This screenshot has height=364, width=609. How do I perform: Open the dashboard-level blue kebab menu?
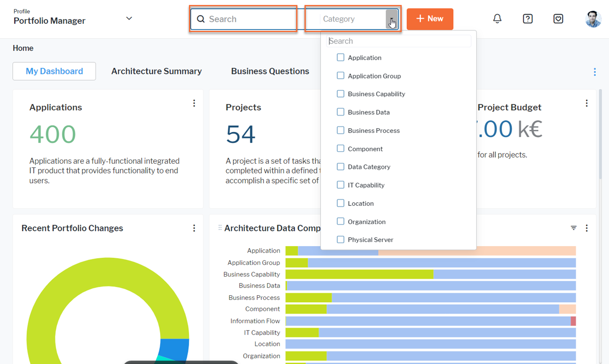(x=594, y=72)
